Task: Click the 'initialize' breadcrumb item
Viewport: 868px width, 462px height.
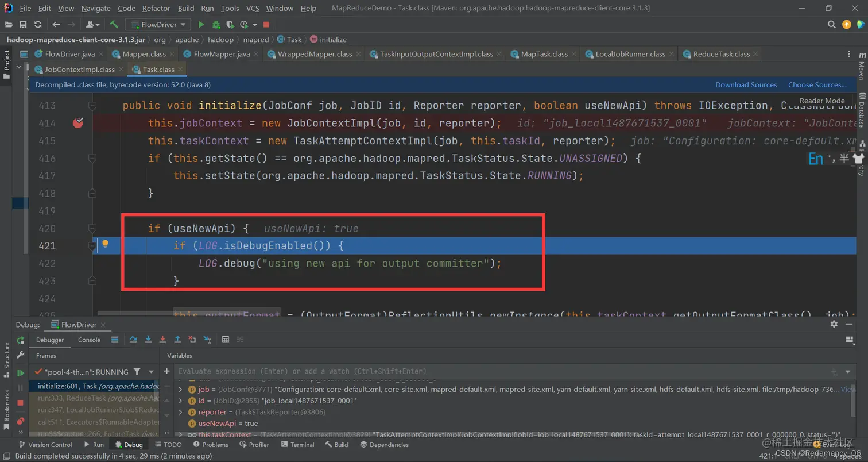Action: [328, 40]
